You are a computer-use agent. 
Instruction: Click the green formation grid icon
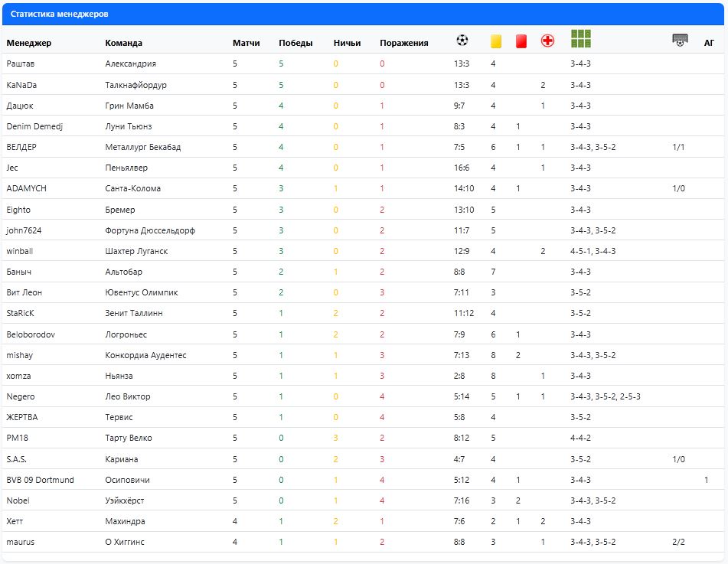pyautogui.click(x=581, y=39)
